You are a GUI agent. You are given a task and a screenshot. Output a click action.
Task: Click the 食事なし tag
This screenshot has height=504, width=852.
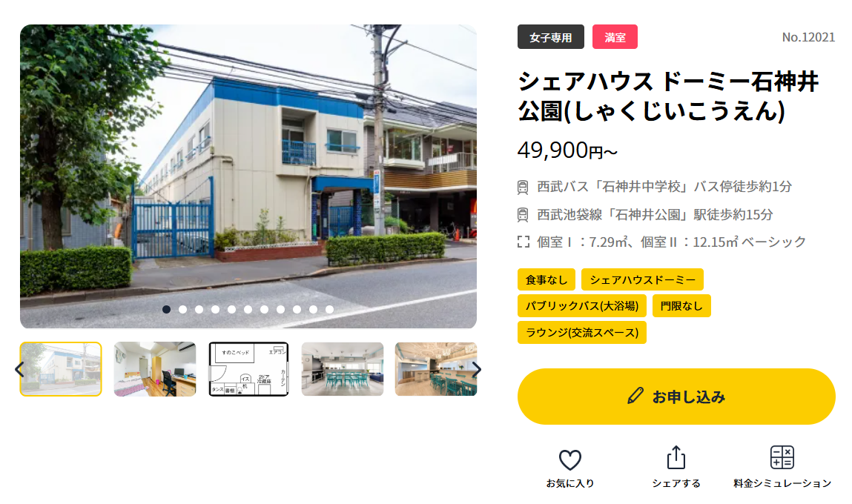tap(546, 279)
